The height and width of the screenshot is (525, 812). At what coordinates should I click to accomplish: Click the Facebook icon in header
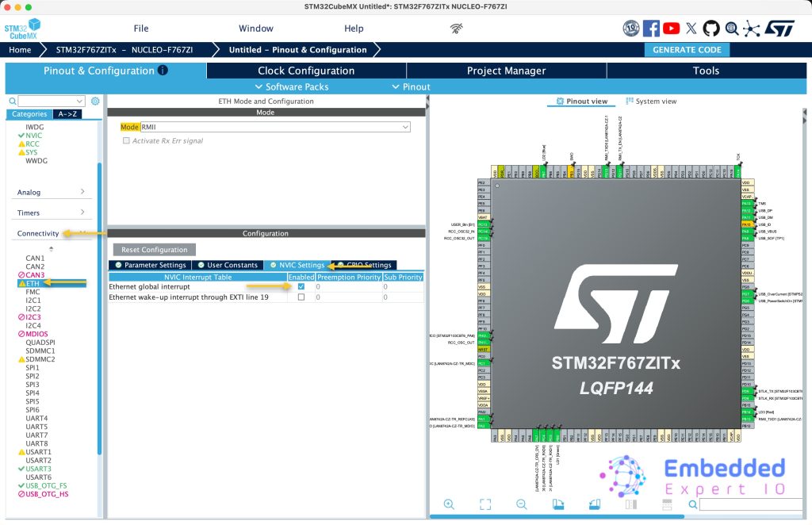(651, 29)
